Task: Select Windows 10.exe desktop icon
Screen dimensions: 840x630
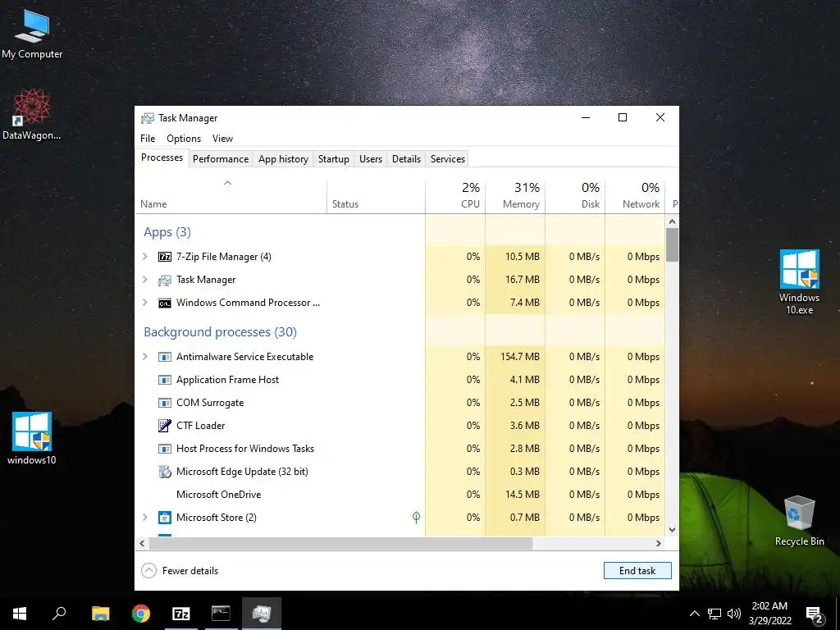Action: [799, 282]
